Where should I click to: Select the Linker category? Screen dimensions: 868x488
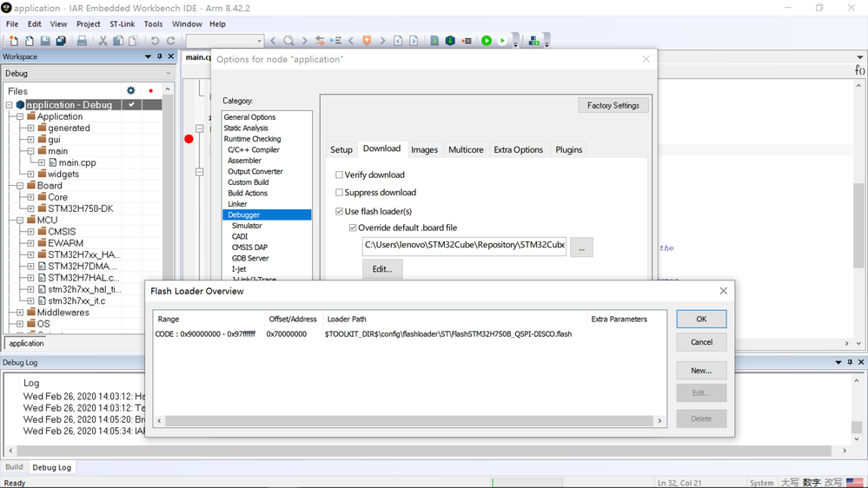(237, 203)
